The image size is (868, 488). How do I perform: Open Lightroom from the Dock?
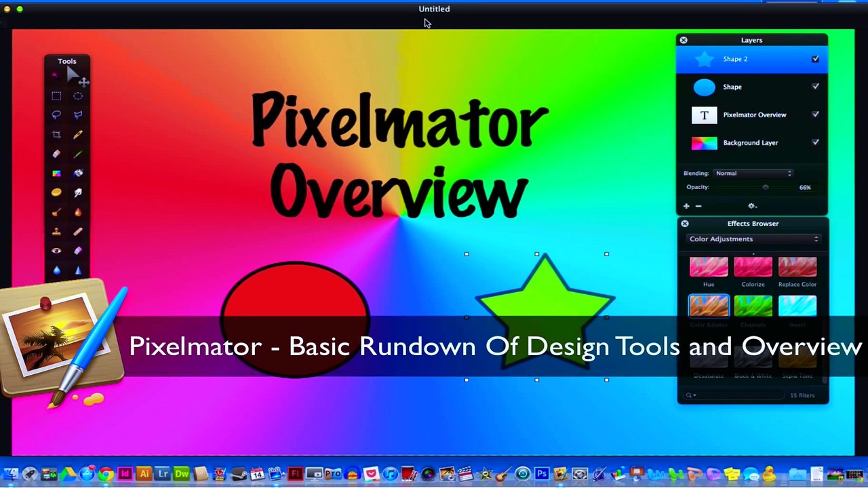[163, 474]
